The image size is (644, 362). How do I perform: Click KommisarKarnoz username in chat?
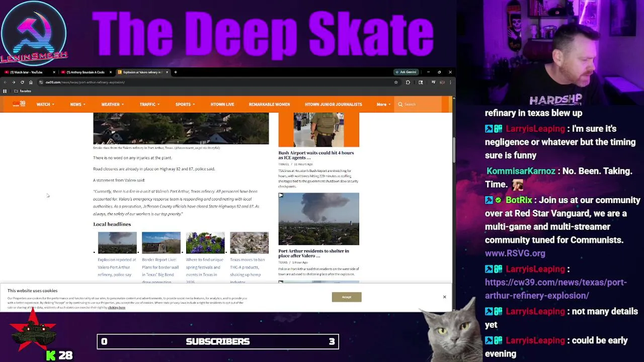[521, 171]
